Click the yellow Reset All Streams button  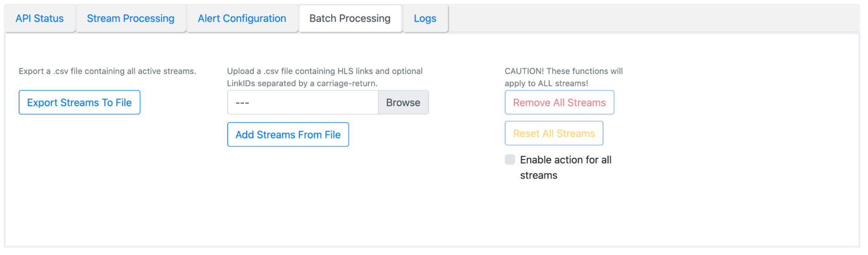click(554, 134)
